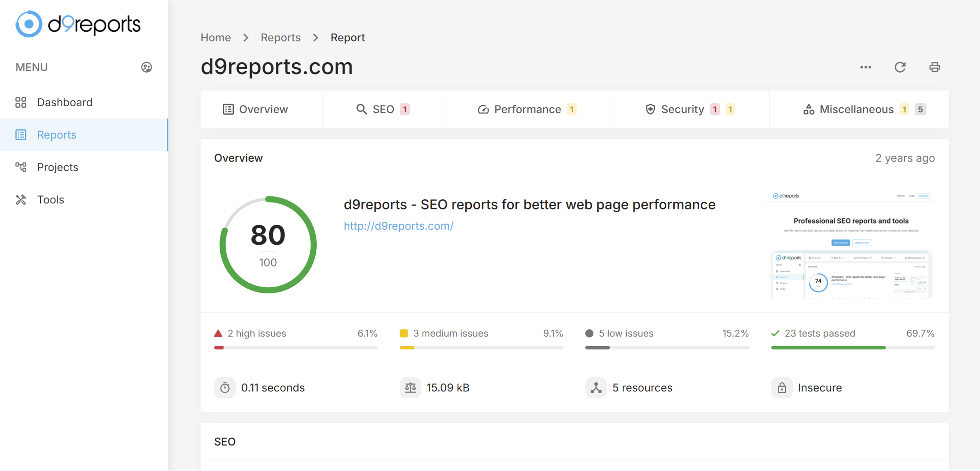This screenshot has width=980, height=471.
Task: Click the stopwatch load time icon
Action: (225, 388)
